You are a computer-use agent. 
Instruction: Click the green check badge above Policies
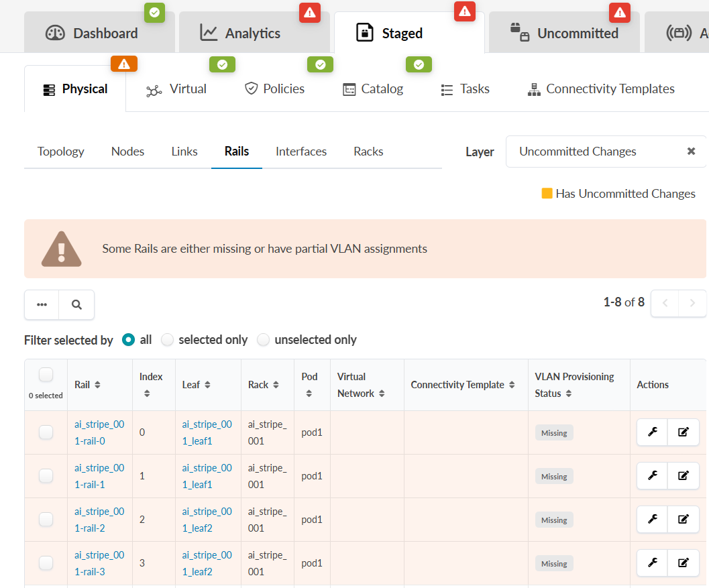click(x=320, y=64)
